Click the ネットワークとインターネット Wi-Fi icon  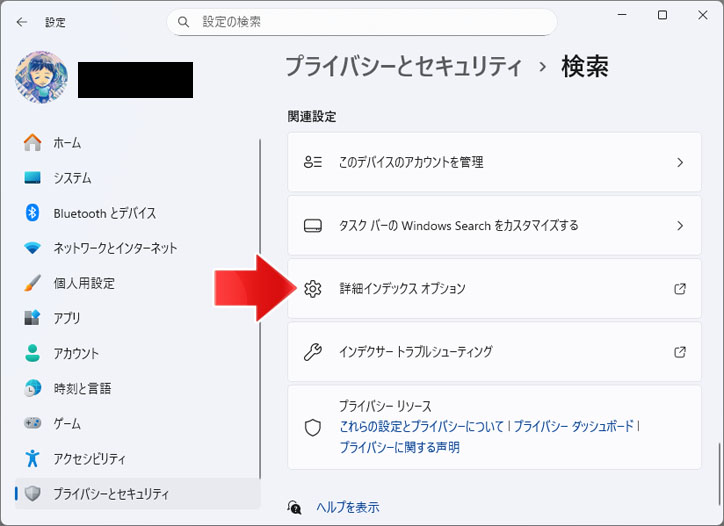[32, 248]
